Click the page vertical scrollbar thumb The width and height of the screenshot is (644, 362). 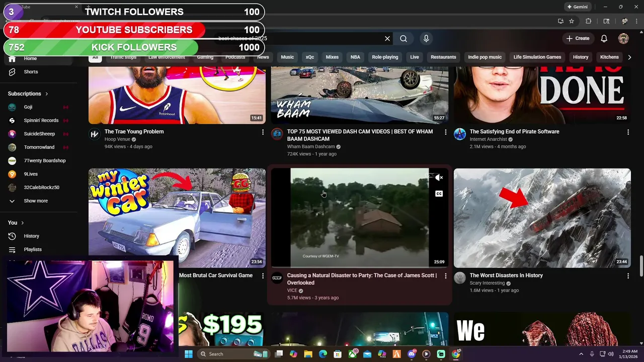(x=641, y=266)
